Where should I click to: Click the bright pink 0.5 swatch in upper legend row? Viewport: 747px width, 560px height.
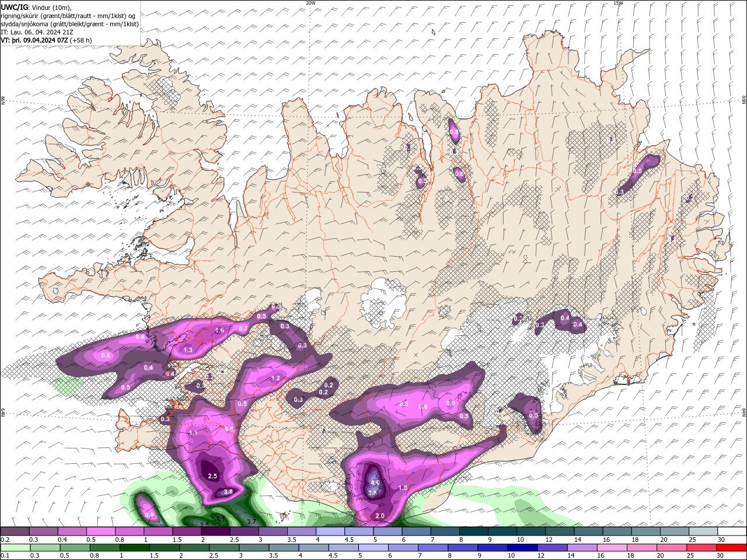coord(100,531)
